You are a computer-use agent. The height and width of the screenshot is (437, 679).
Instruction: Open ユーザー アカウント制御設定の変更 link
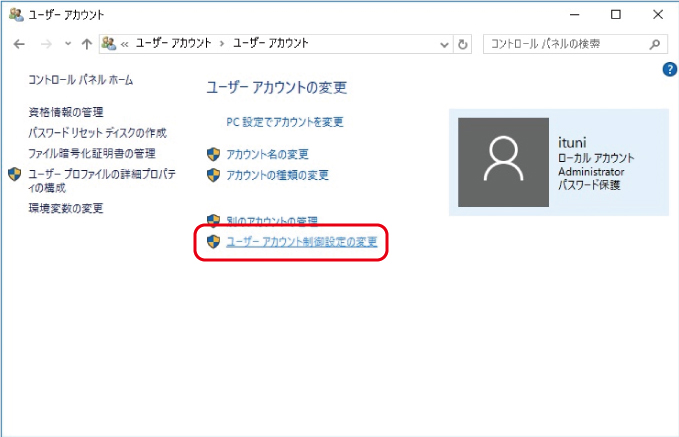point(302,242)
